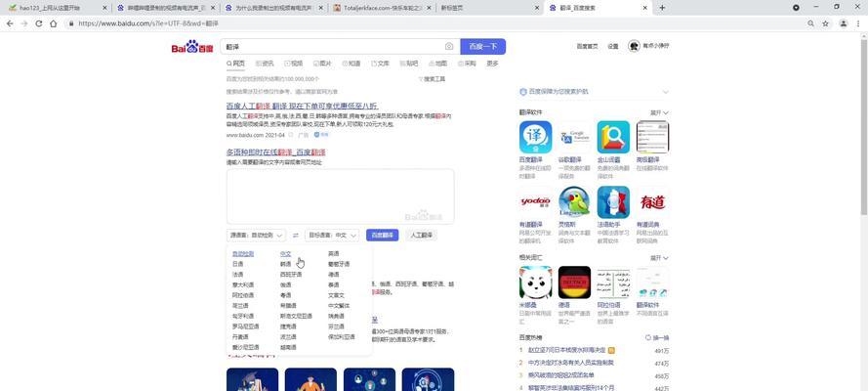Switch to the Totaljerkface.com browser tab
The image size is (868, 391).
(383, 8)
